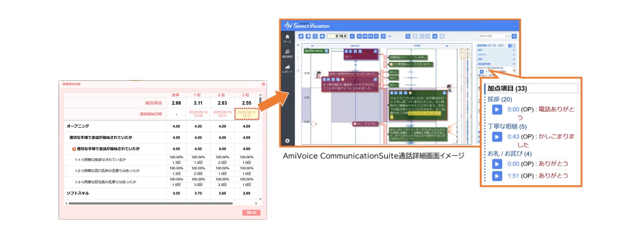This screenshot has height=226, width=644.
Task: Click the loop/repeat icon in the playback toolbar
Action: (383, 36)
